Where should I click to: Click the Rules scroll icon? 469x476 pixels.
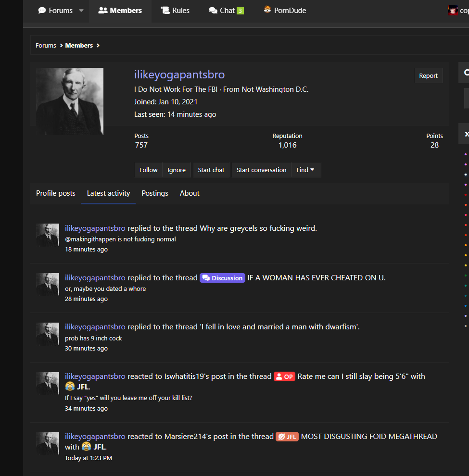[165, 11]
